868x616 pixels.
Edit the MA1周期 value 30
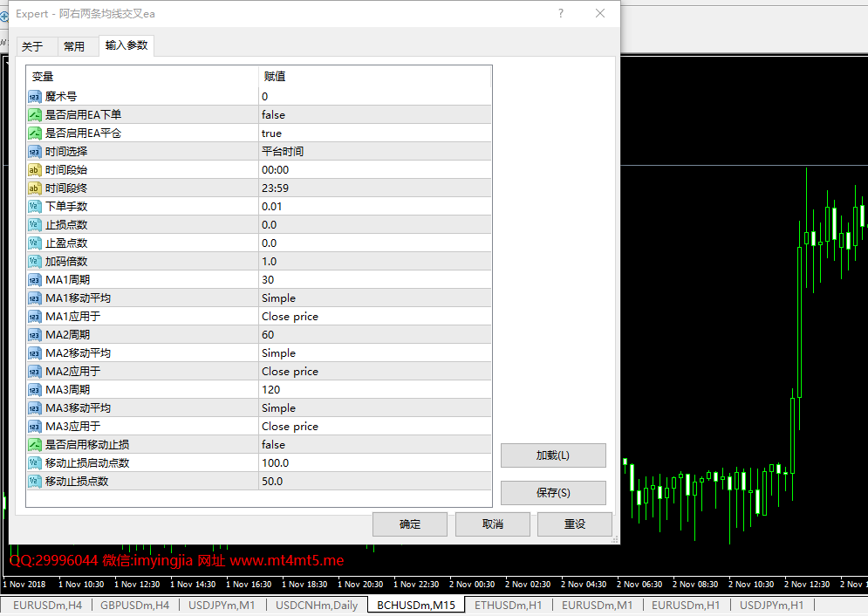[x=375, y=280]
